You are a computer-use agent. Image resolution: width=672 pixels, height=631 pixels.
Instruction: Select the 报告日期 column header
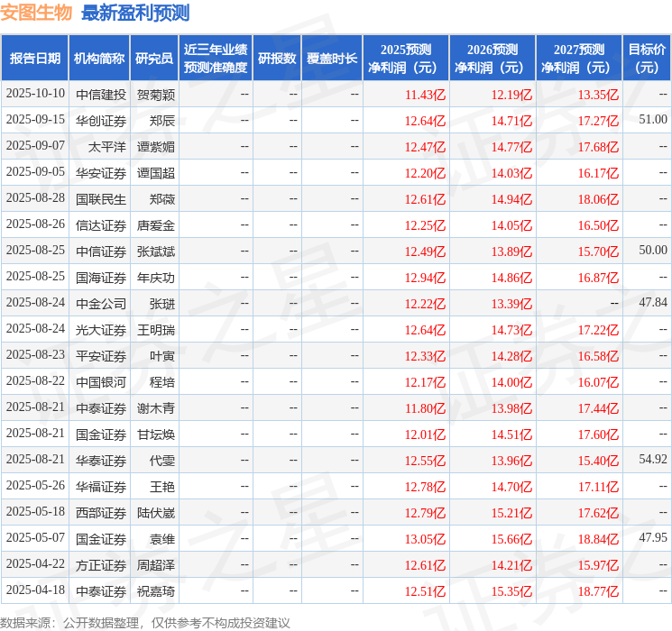(35, 59)
